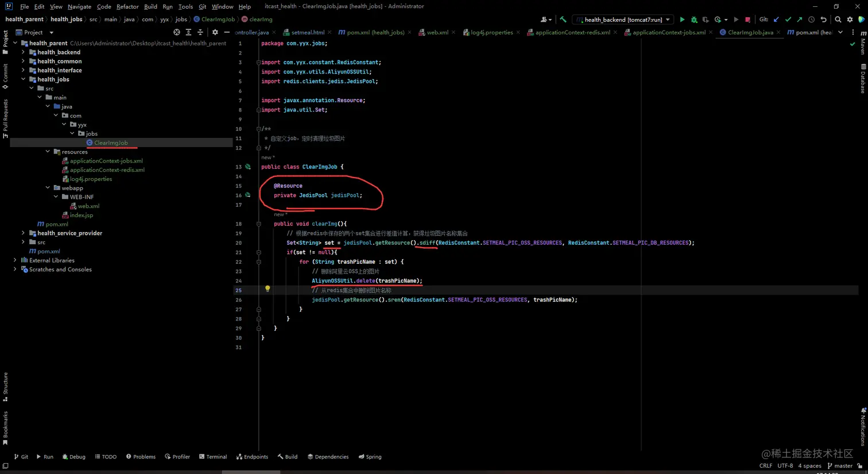Screen dimensions: 868x474
Task: Change CRLF line separator setting
Action: click(766, 466)
